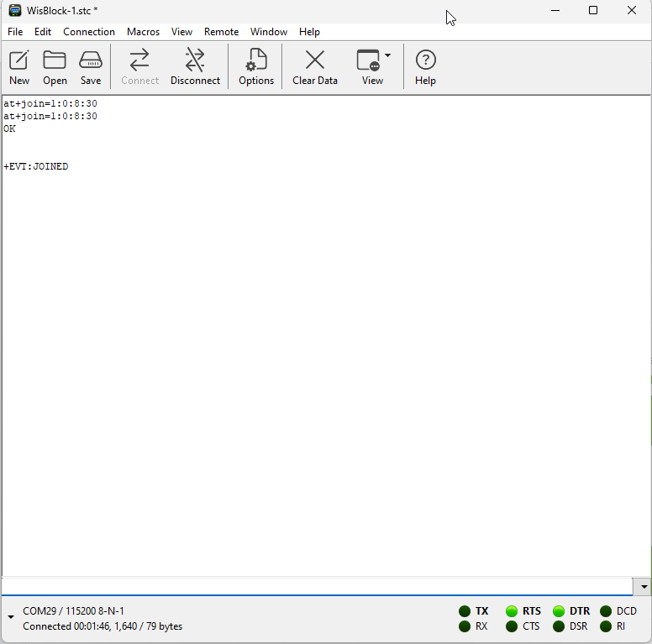
Task: Click the View toolbar icon
Action: point(371,67)
